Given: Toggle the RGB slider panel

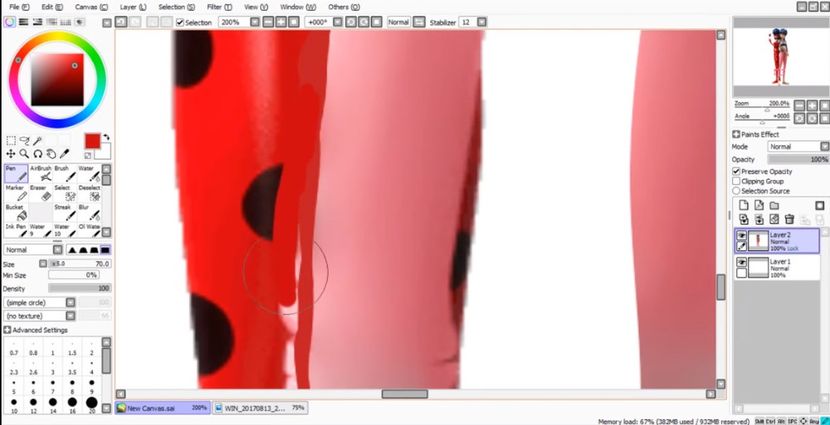Looking at the screenshot, I should coord(23,22).
